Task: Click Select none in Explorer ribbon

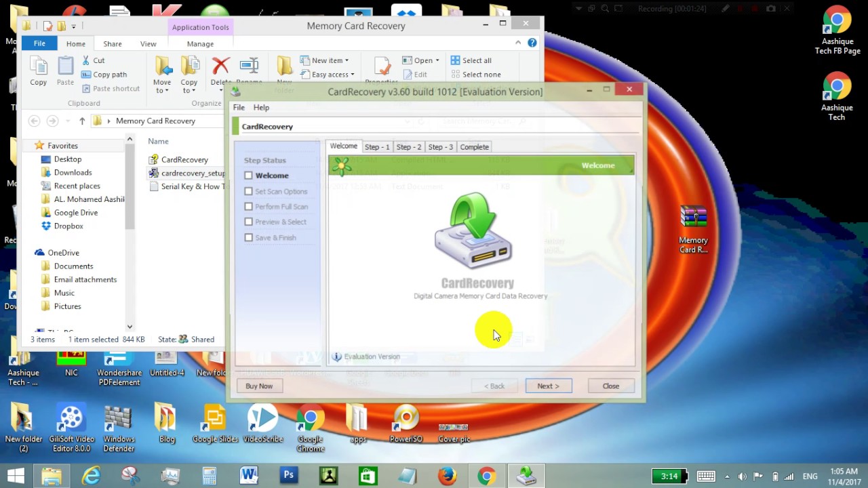Action: click(475, 75)
